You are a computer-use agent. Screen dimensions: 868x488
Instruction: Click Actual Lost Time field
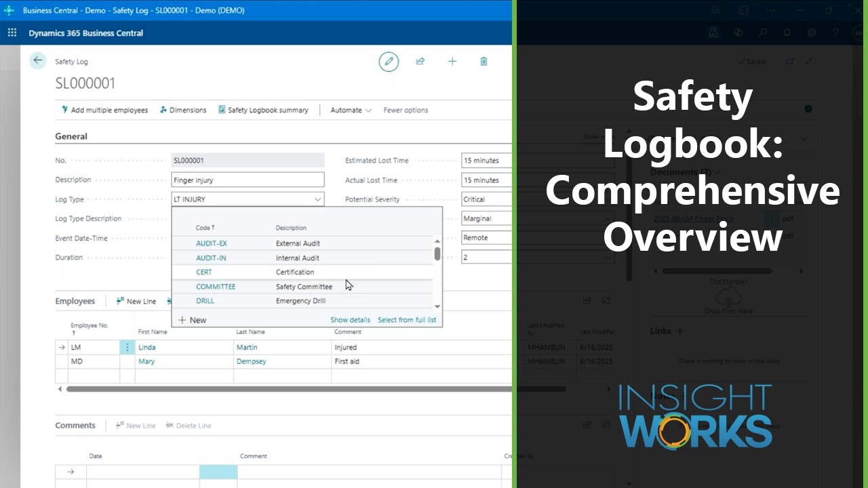point(486,180)
